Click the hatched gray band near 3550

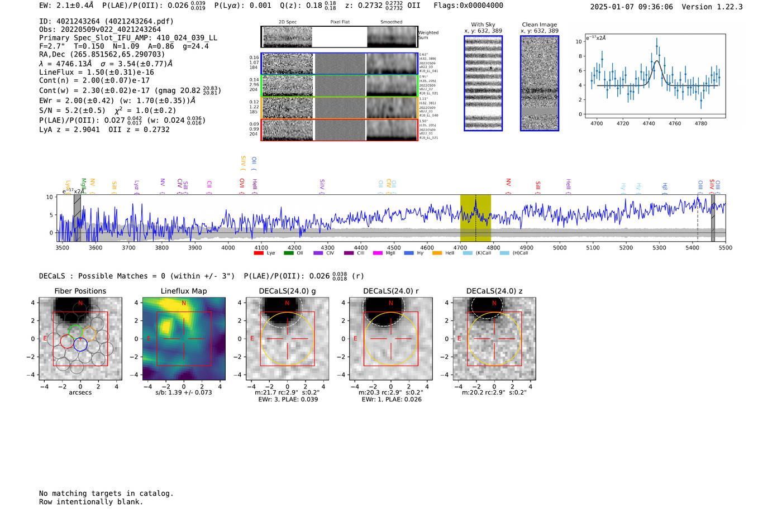pyautogui.click(x=77, y=218)
